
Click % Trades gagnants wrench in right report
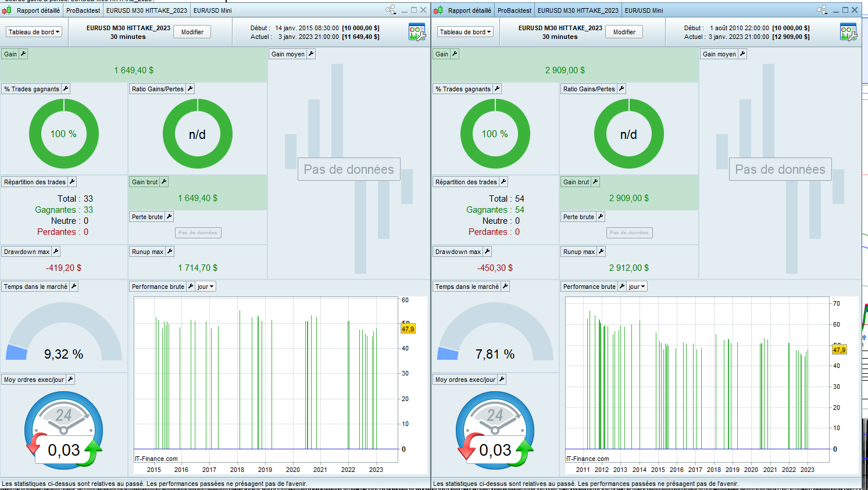click(497, 89)
